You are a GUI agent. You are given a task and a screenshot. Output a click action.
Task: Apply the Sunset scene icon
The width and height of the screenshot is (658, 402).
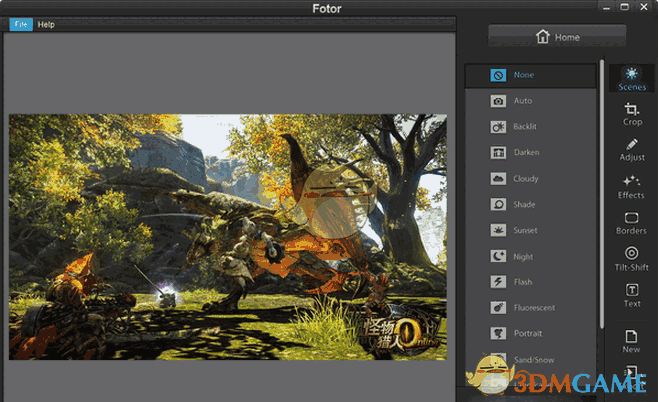pyautogui.click(x=498, y=230)
